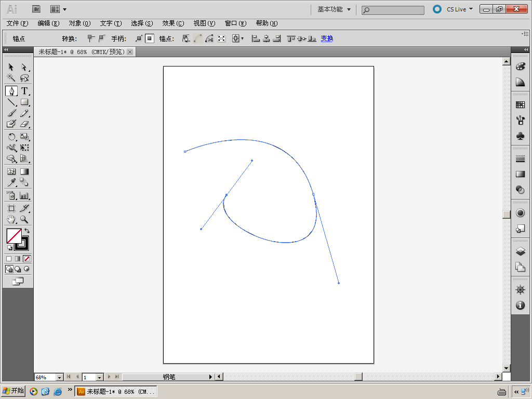The image size is (532, 399).
Task: Open the Swatches panel icon
Action: click(x=520, y=105)
